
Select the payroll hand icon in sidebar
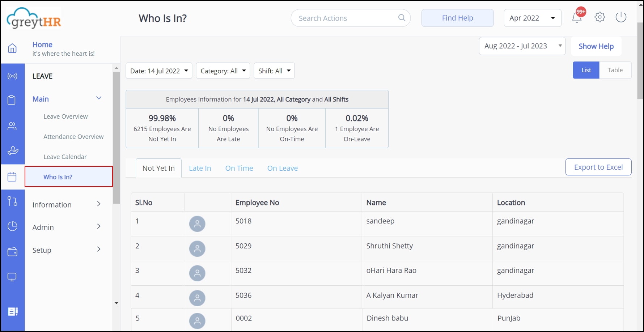point(13,151)
